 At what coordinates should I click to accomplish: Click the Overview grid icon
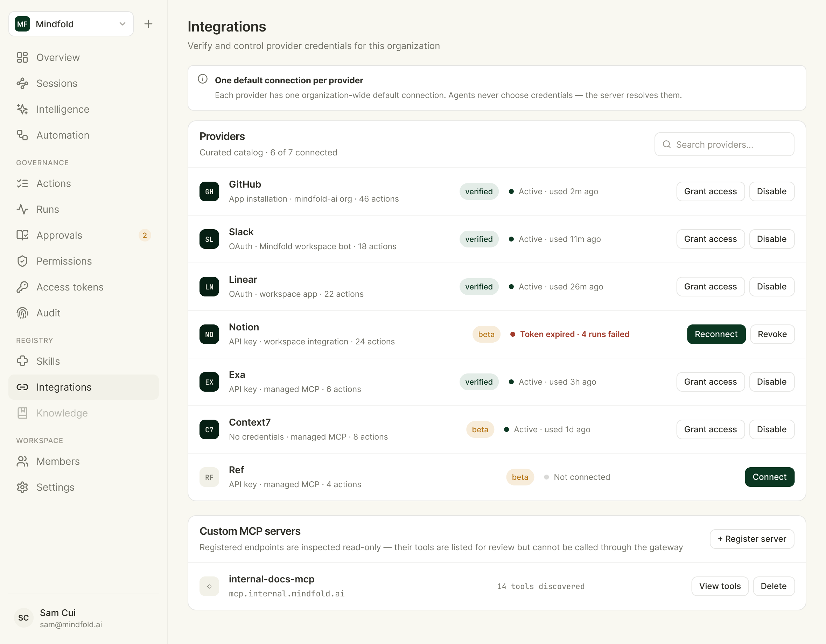point(22,57)
